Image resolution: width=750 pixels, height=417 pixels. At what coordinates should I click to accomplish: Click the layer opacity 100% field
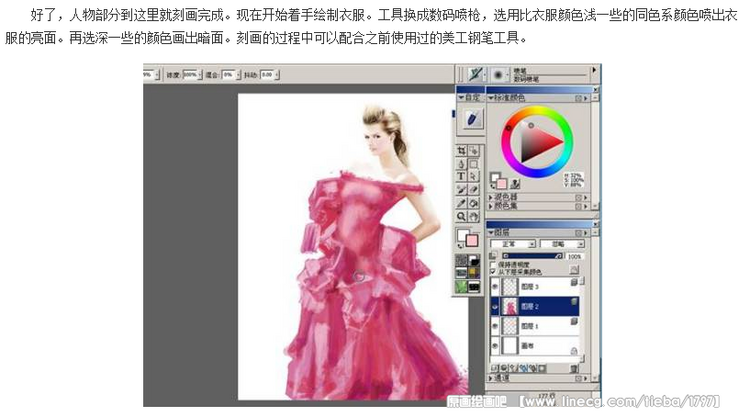click(574, 256)
